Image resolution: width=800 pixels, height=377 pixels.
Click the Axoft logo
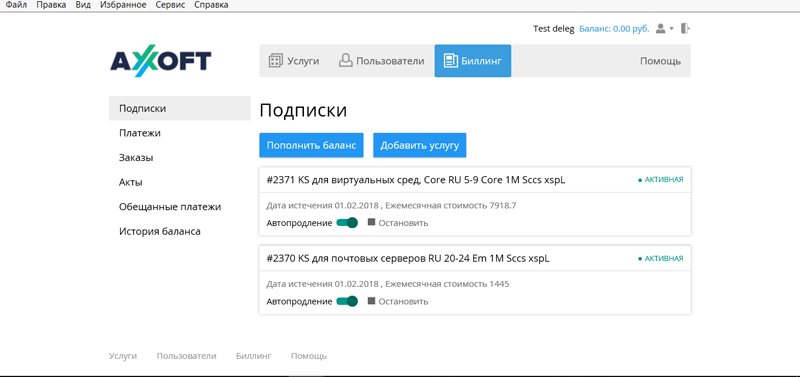point(160,63)
